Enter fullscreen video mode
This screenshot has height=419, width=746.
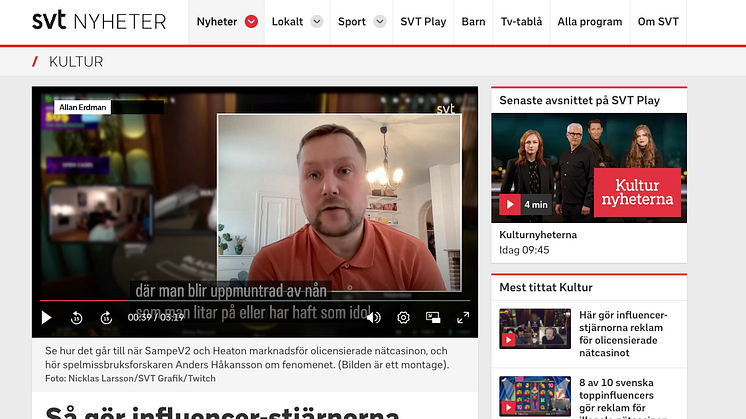[x=463, y=318]
